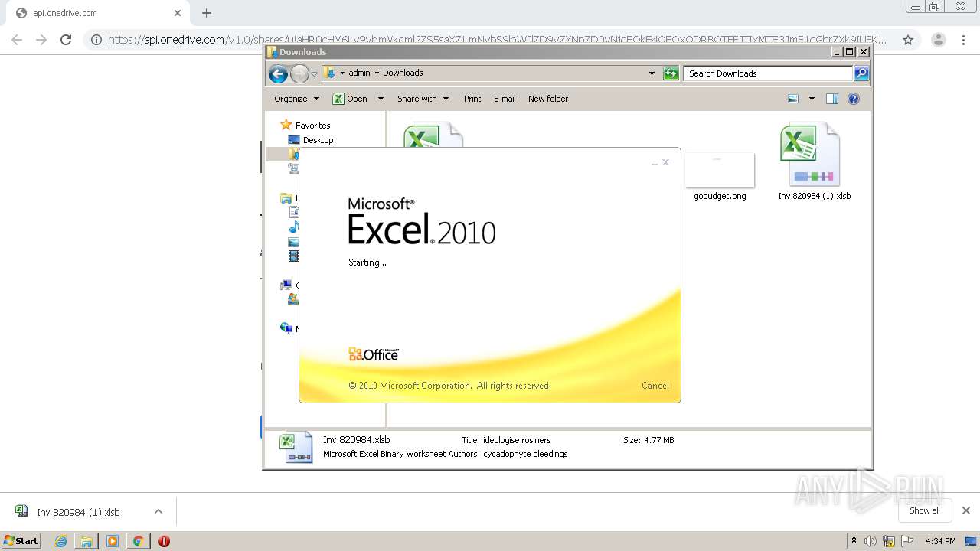The image size is (980, 551).
Task: Open the Share with menu
Action: (423, 99)
